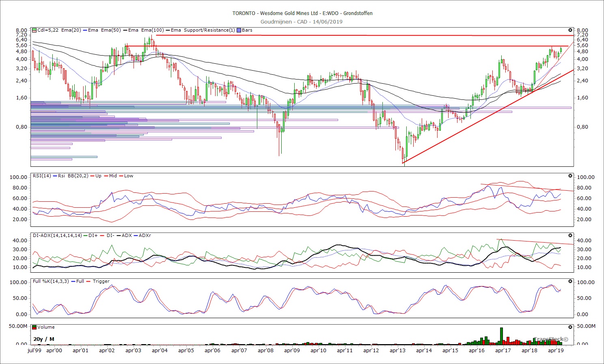Click the 20y / M timeframe label
The image size is (604, 364).
pos(44,339)
